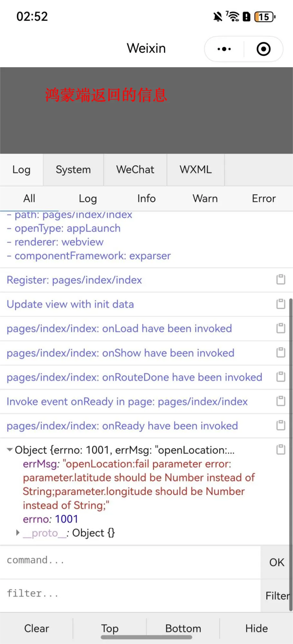Hide the vConsole panel
This screenshot has height=644, width=293.
256,628
